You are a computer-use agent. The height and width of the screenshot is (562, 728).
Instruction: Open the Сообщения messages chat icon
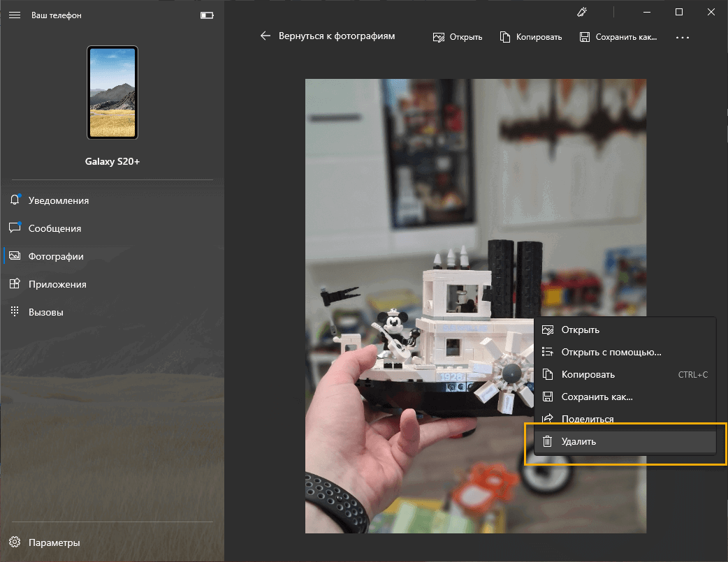[15, 228]
